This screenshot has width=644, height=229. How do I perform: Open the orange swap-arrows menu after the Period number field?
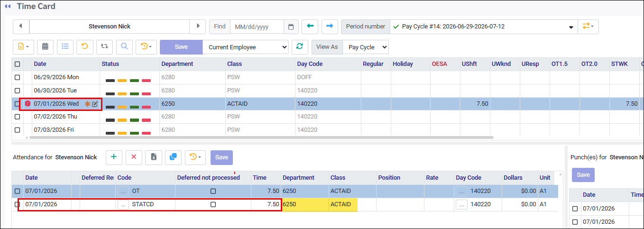click(x=588, y=27)
